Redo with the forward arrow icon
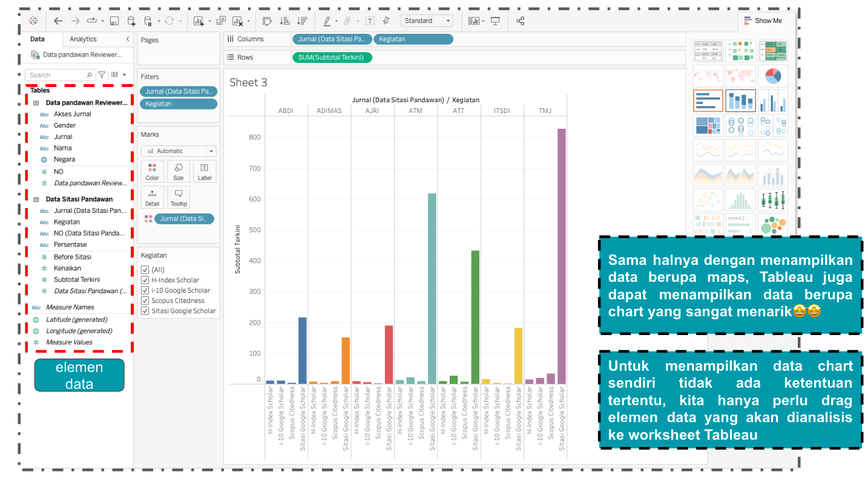 pyautogui.click(x=75, y=21)
